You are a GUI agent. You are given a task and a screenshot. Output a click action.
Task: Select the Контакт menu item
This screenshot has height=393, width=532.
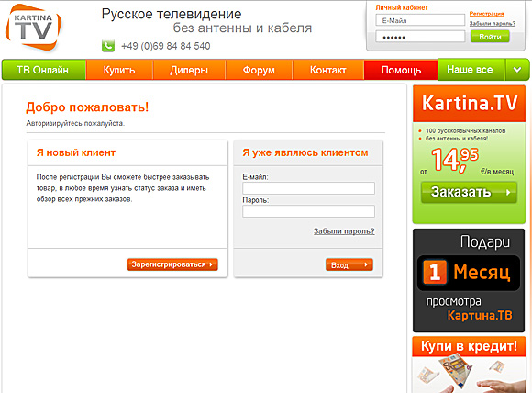click(328, 70)
